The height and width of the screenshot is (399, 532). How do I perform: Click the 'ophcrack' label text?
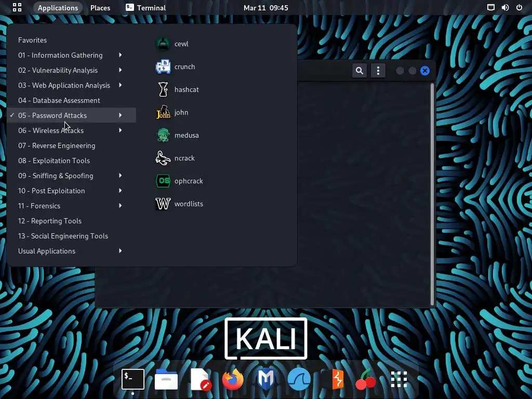pyautogui.click(x=189, y=181)
